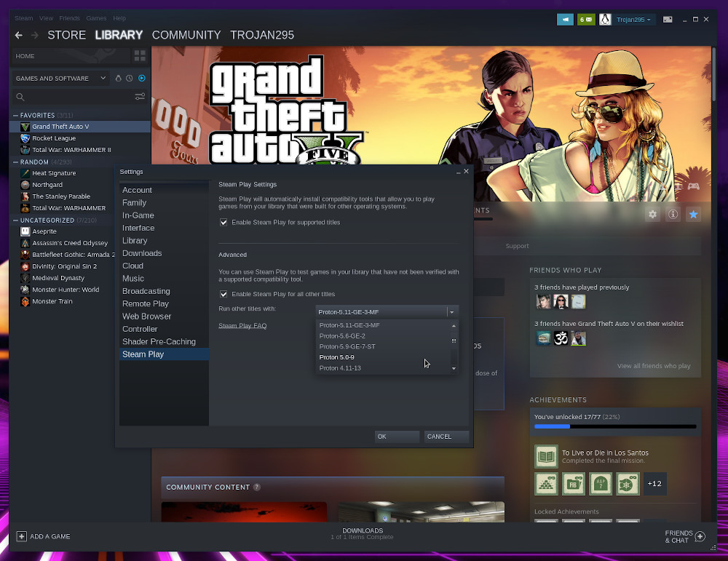This screenshot has height=561, width=728.
Task: Confirm settings with OK button
Action: pos(397,437)
